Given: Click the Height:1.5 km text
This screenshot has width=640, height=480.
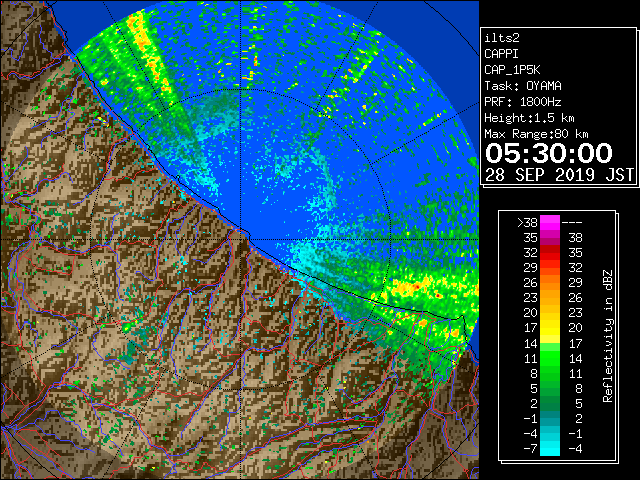Looking at the screenshot, I should click(x=529, y=118).
